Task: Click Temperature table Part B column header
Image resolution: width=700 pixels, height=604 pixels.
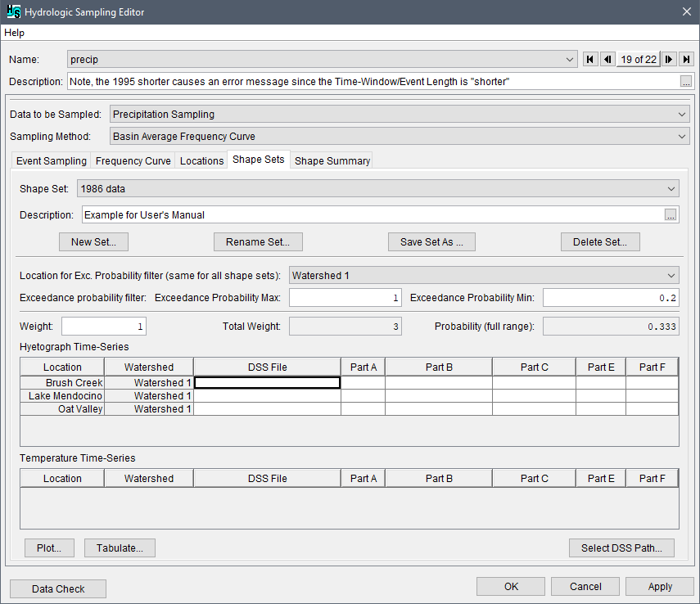Action: [x=439, y=478]
